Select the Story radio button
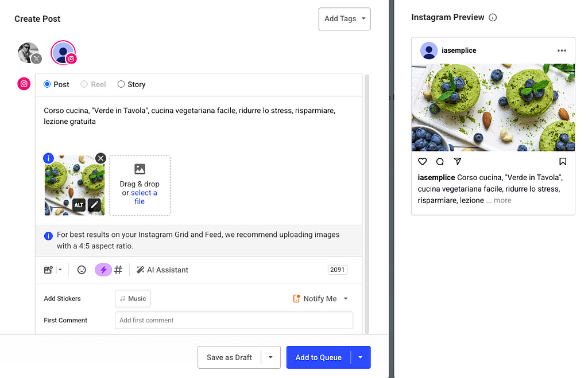This screenshot has width=588, height=378. (121, 84)
